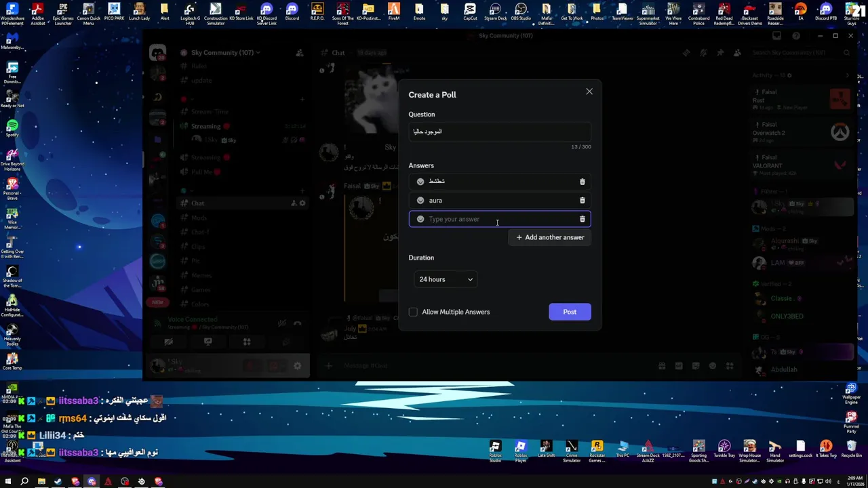Remove the empty third answer via trash icon
Image resolution: width=868 pixels, height=488 pixels.
point(582,219)
